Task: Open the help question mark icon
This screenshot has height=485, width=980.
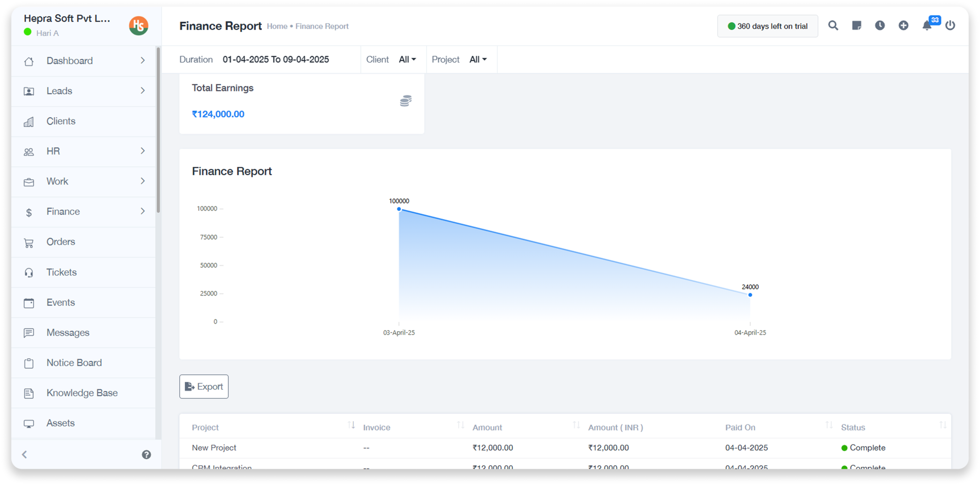Action: point(146,454)
